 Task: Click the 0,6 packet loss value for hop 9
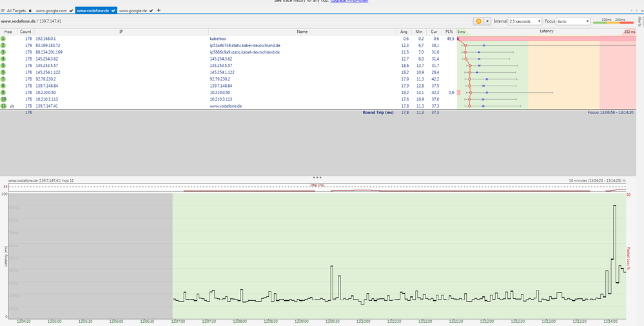tap(451, 92)
